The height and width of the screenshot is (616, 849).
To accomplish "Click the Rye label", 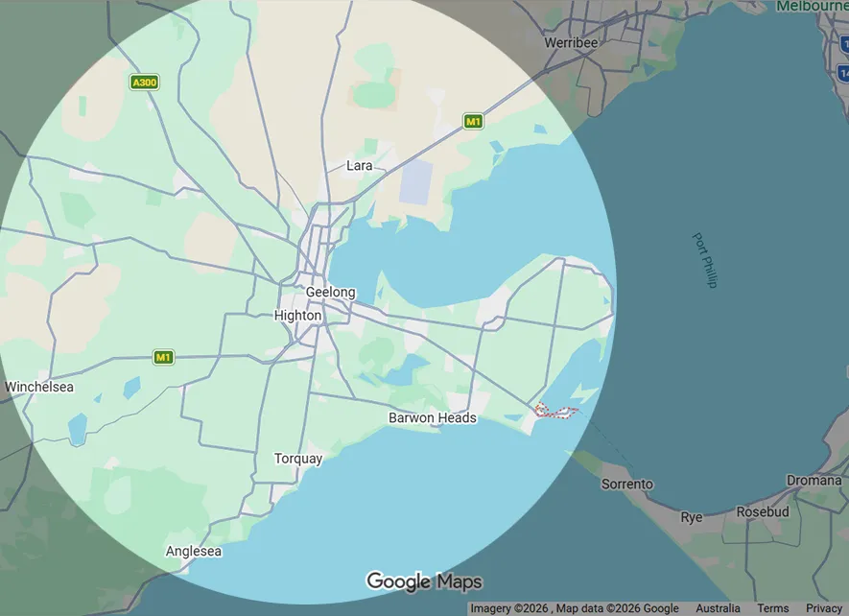I will pos(692,517).
